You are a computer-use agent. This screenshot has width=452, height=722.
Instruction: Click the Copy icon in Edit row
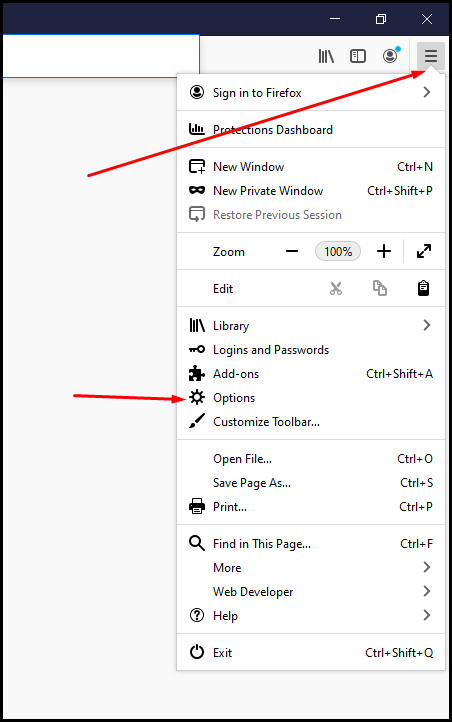380,288
